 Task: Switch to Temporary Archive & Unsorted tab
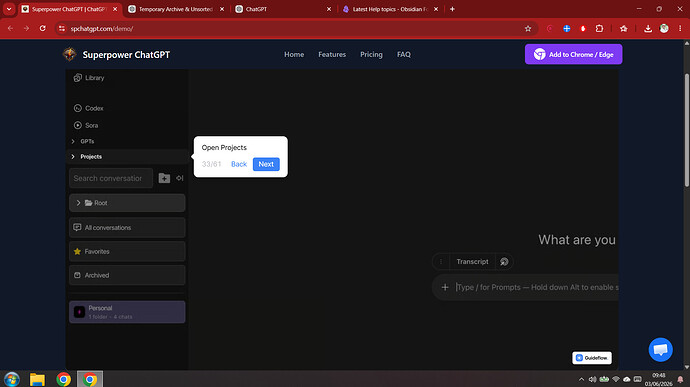(176, 9)
